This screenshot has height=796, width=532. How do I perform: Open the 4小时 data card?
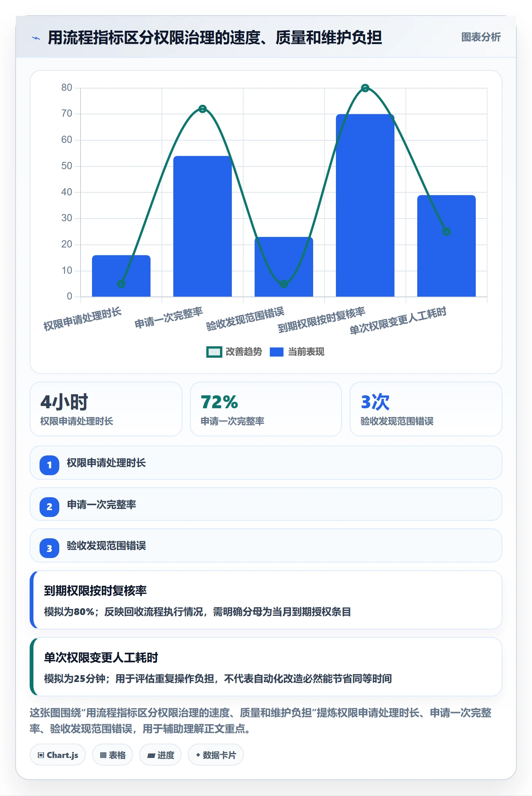pyautogui.click(x=106, y=409)
